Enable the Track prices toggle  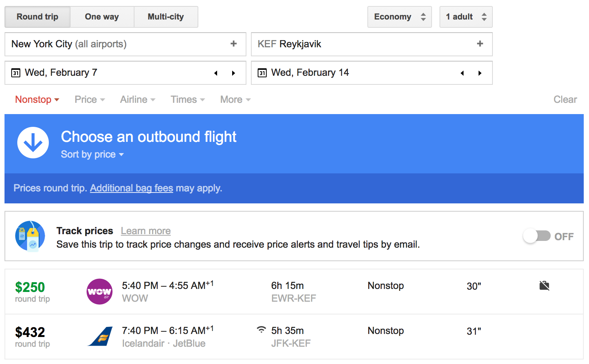coord(537,236)
